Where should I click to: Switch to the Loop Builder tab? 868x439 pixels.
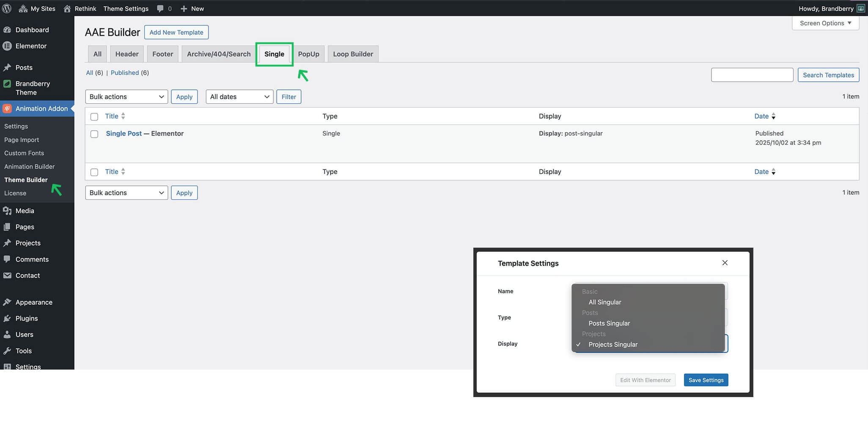[353, 54]
